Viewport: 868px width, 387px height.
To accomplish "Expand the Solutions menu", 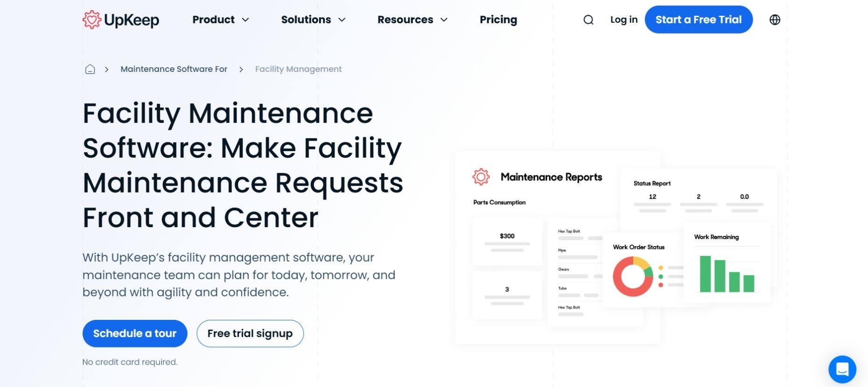I will (x=313, y=20).
